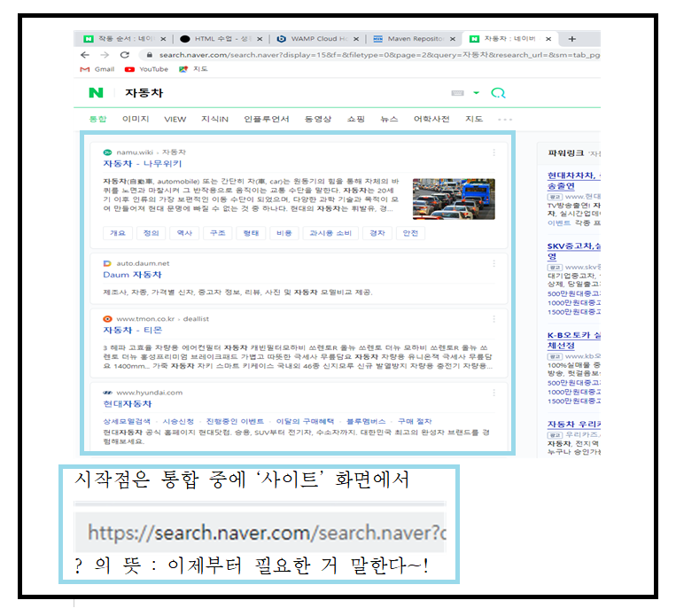The image size is (676, 616).
Task: Close the Maven Repository tab
Action: coord(453,39)
